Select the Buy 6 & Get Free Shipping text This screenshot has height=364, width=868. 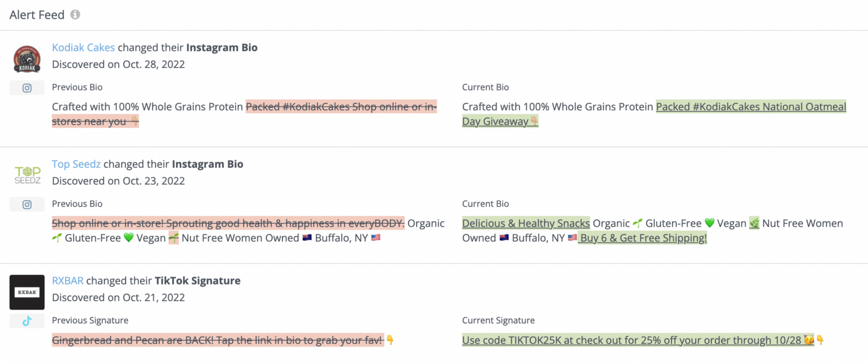point(642,238)
